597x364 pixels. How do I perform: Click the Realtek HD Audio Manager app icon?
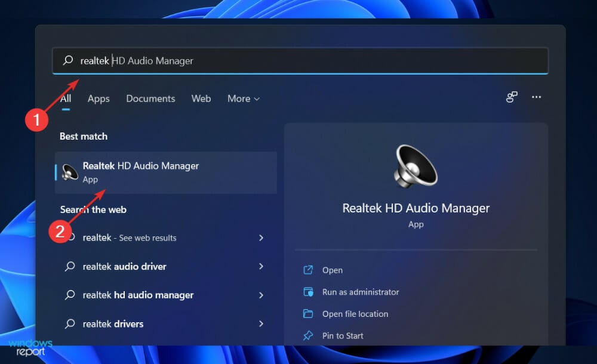(x=69, y=172)
